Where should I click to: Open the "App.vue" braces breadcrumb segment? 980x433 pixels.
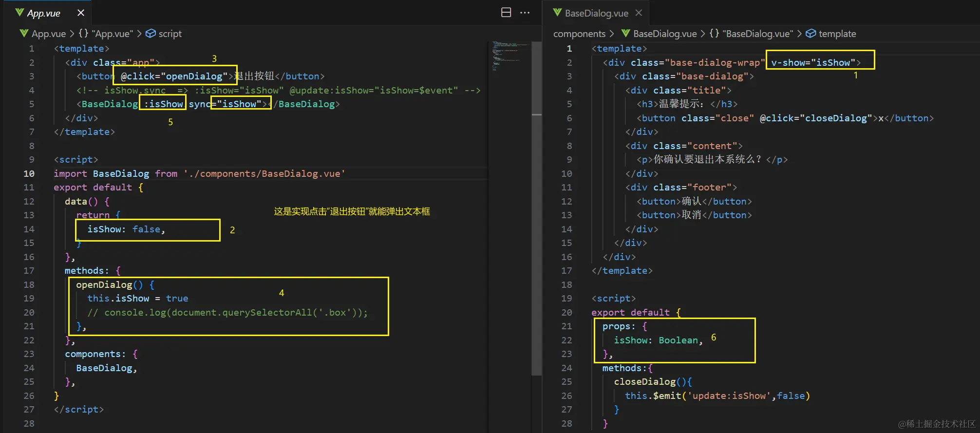(x=105, y=34)
